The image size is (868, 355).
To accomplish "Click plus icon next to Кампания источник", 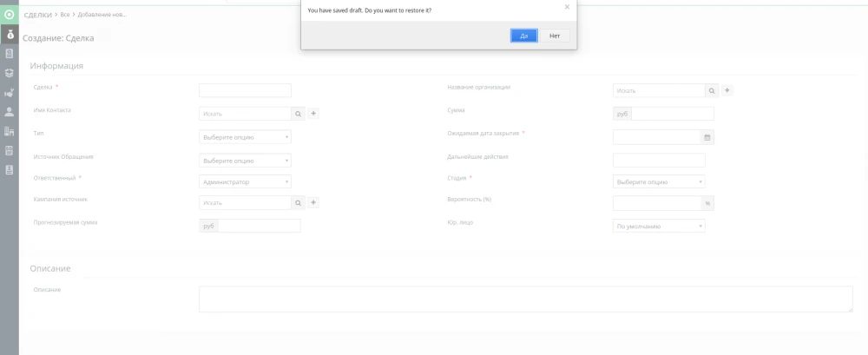I will [313, 203].
